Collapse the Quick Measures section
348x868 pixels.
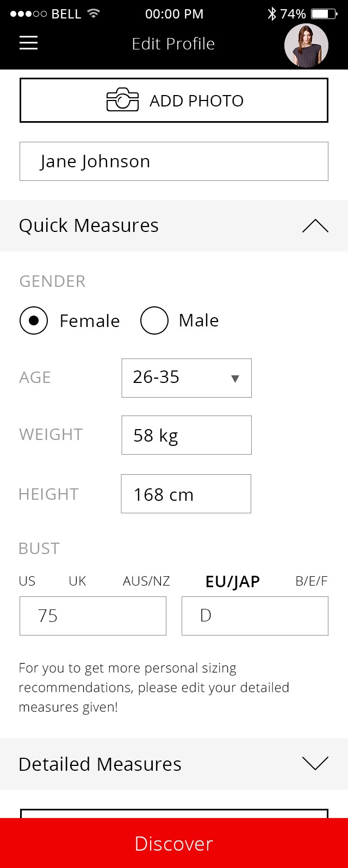[x=315, y=226]
